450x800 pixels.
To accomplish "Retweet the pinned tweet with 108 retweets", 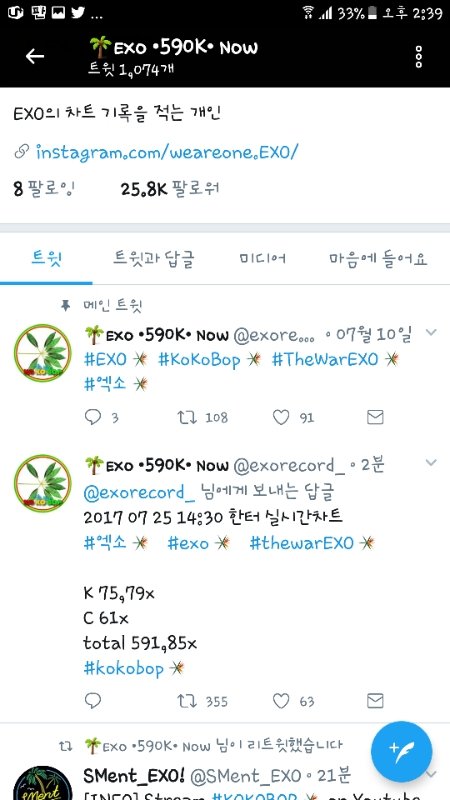I will pyautogui.click(x=186, y=417).
